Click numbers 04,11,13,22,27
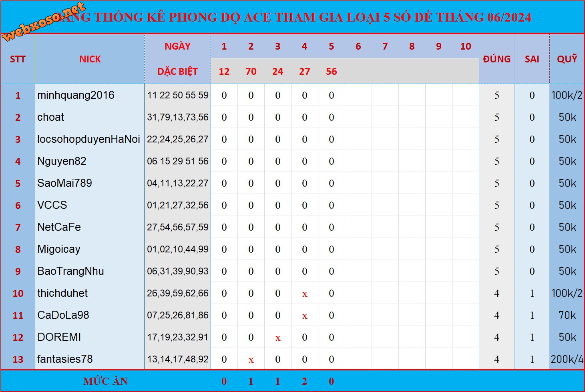This screenshot has width=585, height=392. (x=178, y=183)
